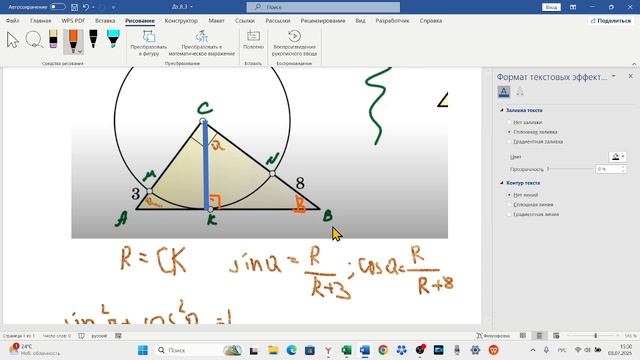The image size is (640, 360).
Task: Show hidden system tray icons
Action: (x=533, y=350)
